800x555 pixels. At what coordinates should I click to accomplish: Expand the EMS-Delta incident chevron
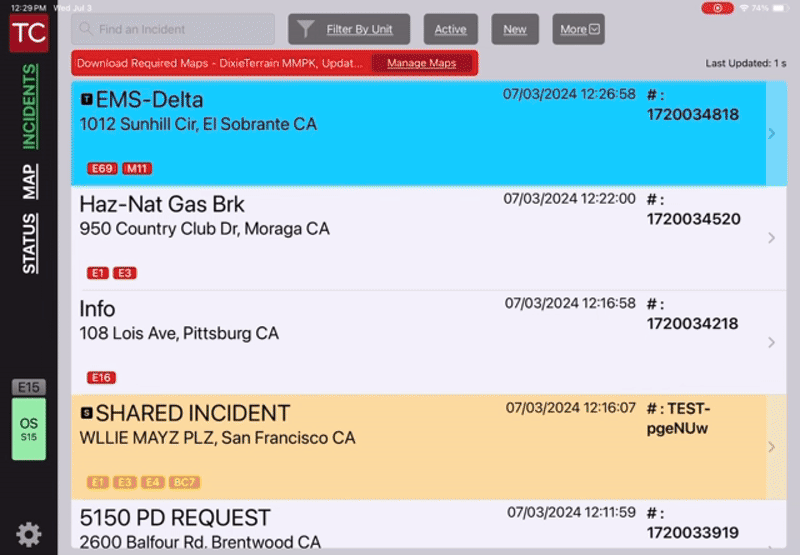click(771, 133)
